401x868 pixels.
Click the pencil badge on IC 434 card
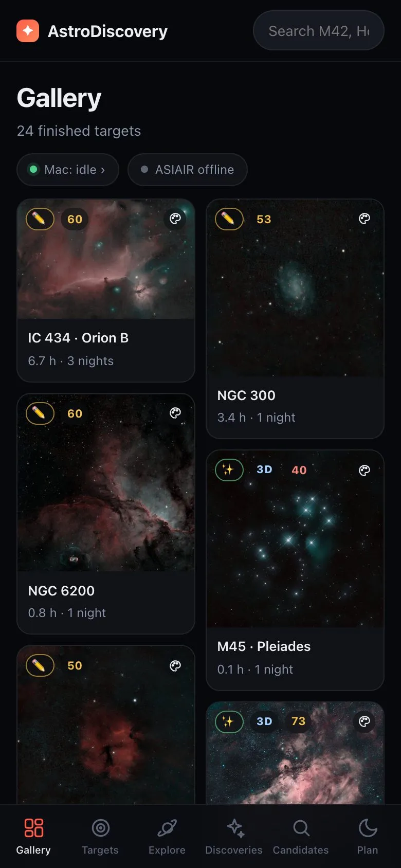point(40,219)
